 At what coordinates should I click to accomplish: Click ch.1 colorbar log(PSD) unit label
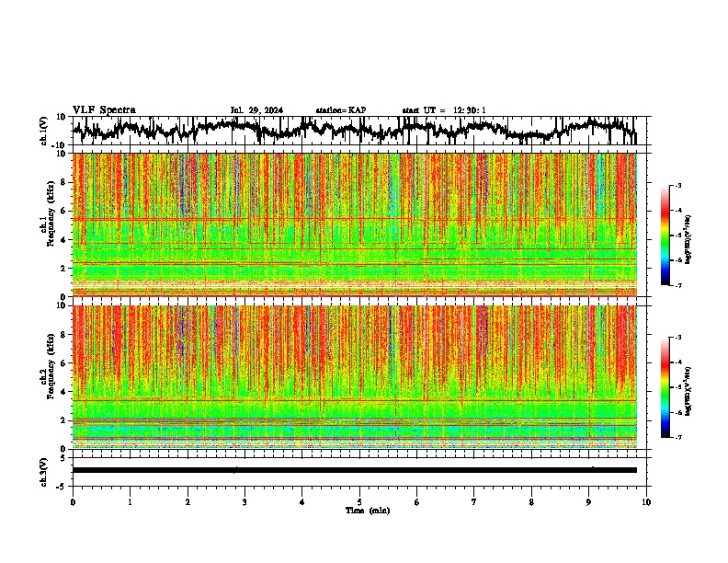[x=688, y=240]
